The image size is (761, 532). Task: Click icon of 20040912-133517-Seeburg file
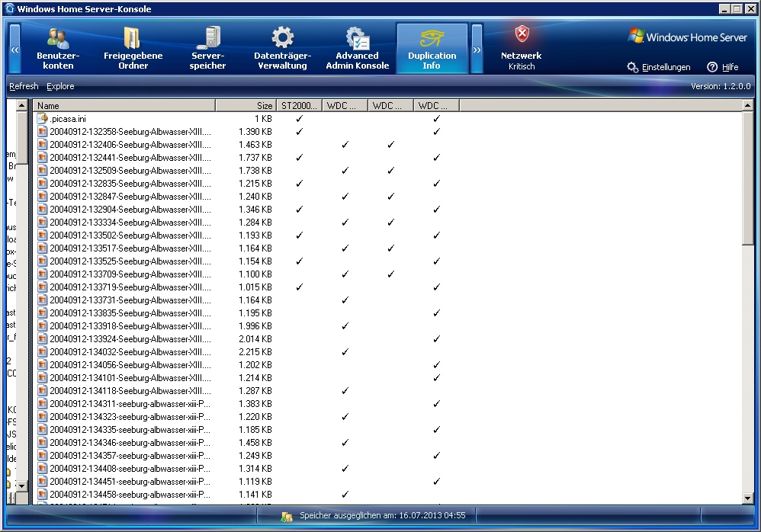[x=42, y=248]
